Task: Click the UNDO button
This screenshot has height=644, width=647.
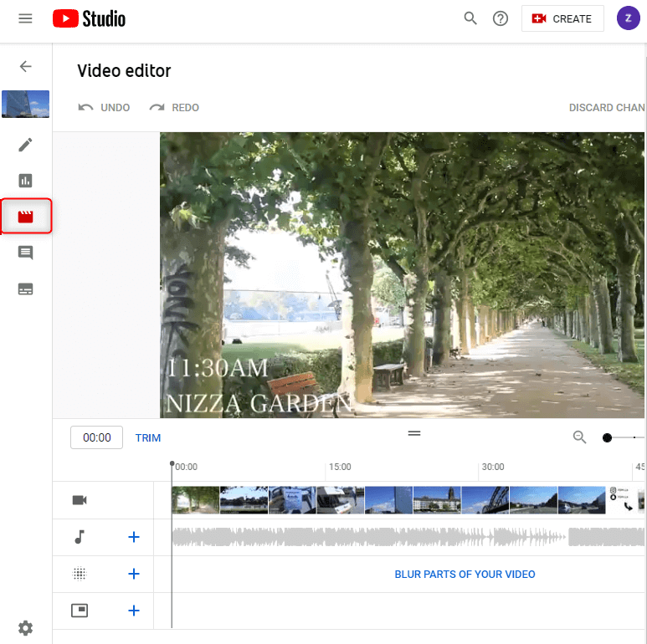Action: 104,108
